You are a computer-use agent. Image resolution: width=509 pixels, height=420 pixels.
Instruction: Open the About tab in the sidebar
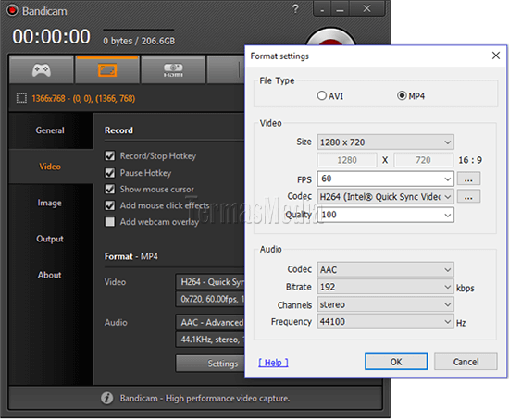(x=51, y=275)
